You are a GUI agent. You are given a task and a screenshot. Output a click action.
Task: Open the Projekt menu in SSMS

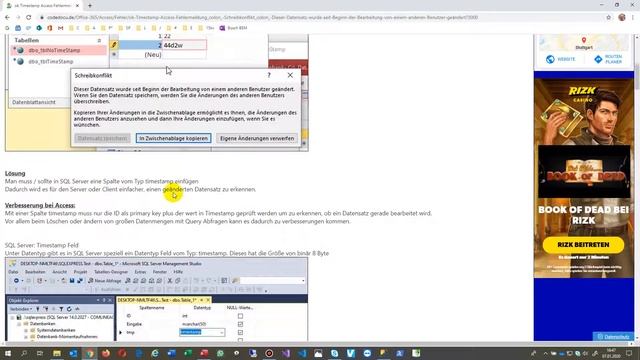click(80, 272)
